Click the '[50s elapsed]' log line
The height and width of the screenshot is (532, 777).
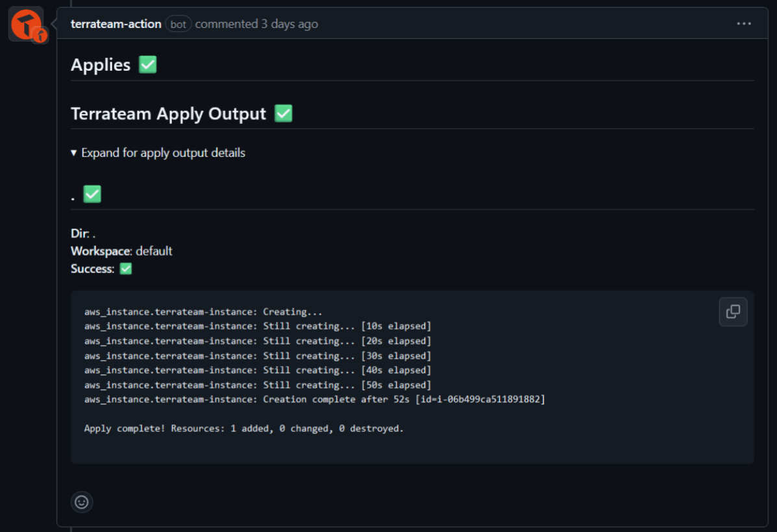click(x=258, y=385)
